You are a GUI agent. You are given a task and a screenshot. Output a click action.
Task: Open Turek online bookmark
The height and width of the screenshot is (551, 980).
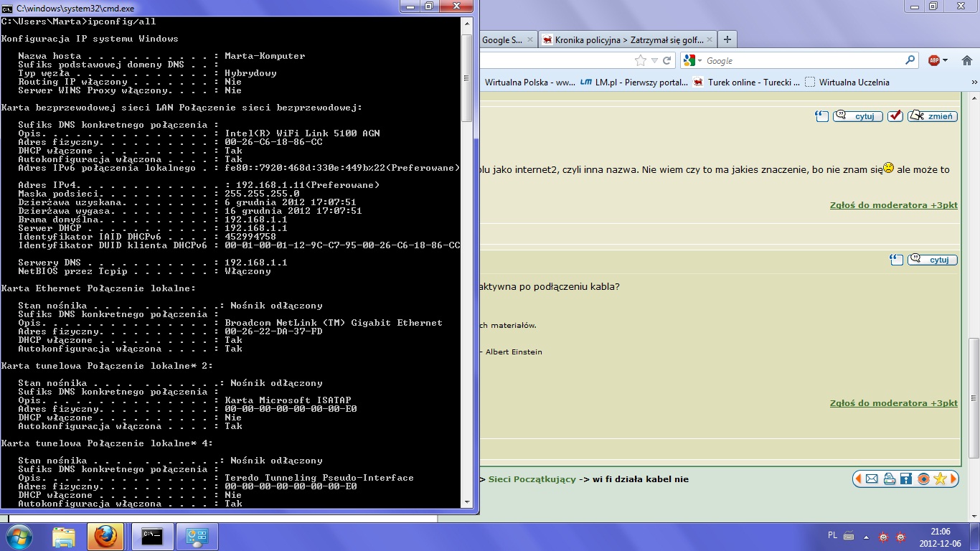click(x=746, y=83)
